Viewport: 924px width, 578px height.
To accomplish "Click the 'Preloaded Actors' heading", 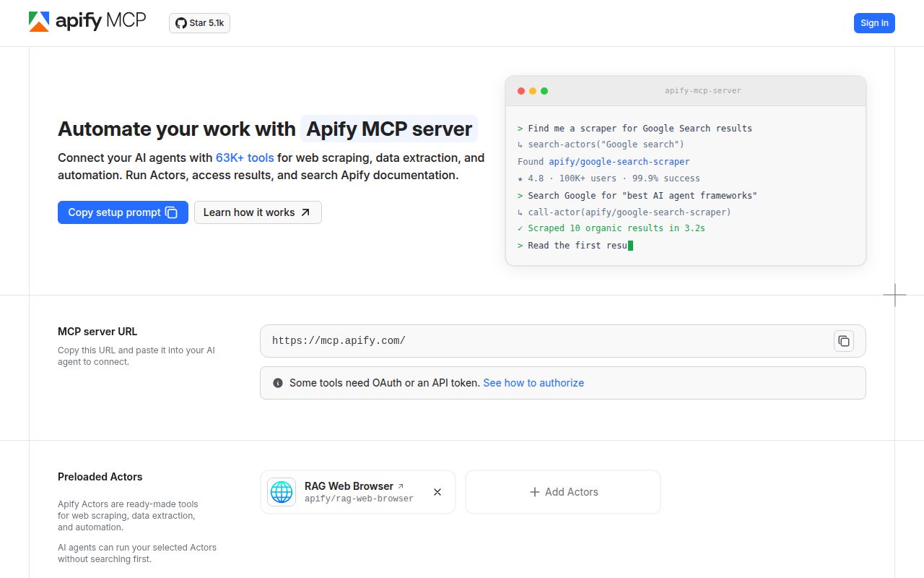I will (100, 477).
